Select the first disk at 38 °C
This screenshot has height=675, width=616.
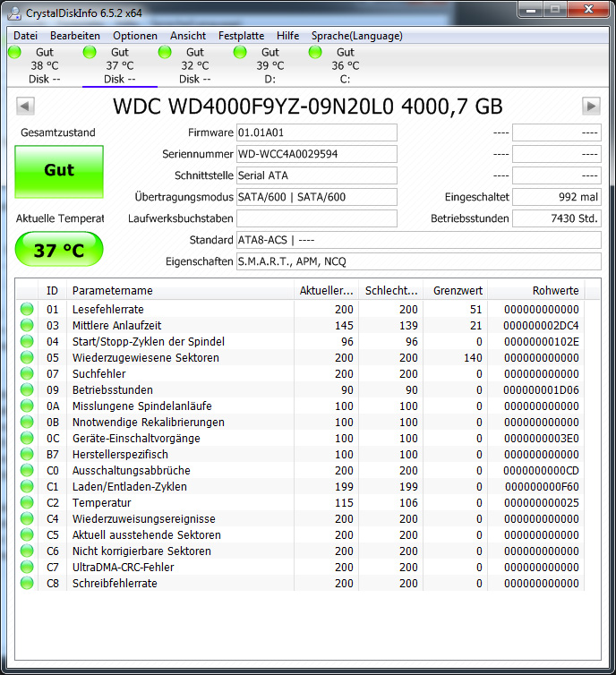click(x=45, y=65)
